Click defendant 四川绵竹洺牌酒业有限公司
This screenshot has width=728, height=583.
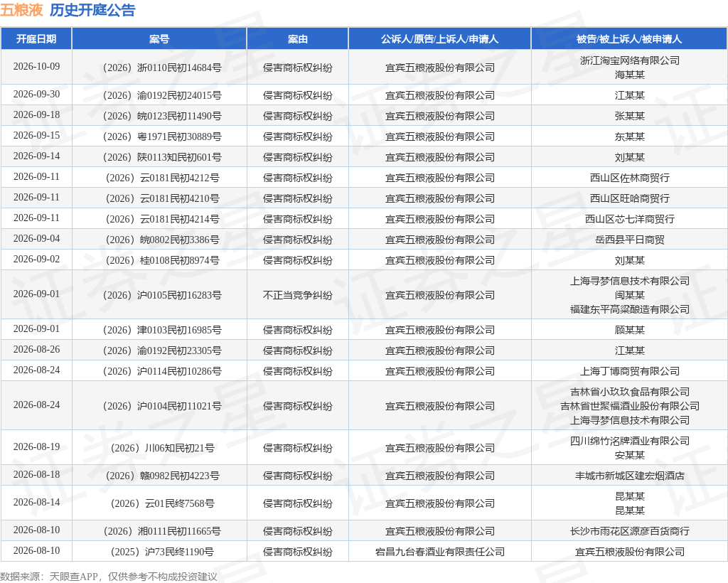click(x=630, y=441)
